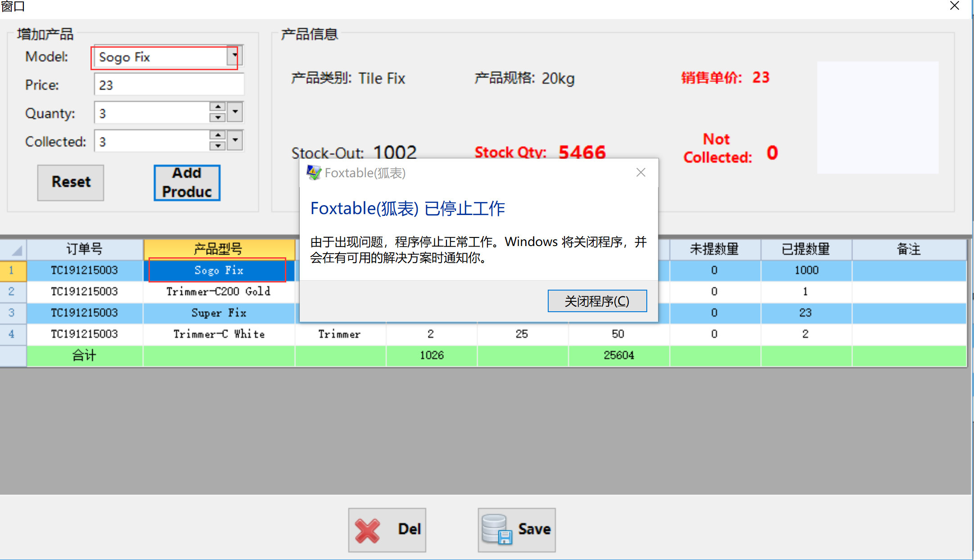
Task: Click the Stock Qty 5466 value
Action: pos(582,152)
